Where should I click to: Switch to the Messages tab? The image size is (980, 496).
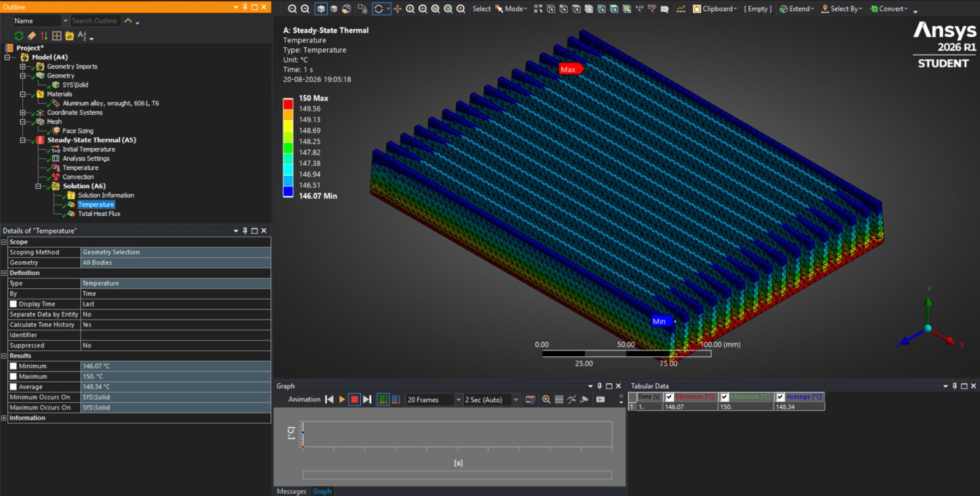[292, 491]
